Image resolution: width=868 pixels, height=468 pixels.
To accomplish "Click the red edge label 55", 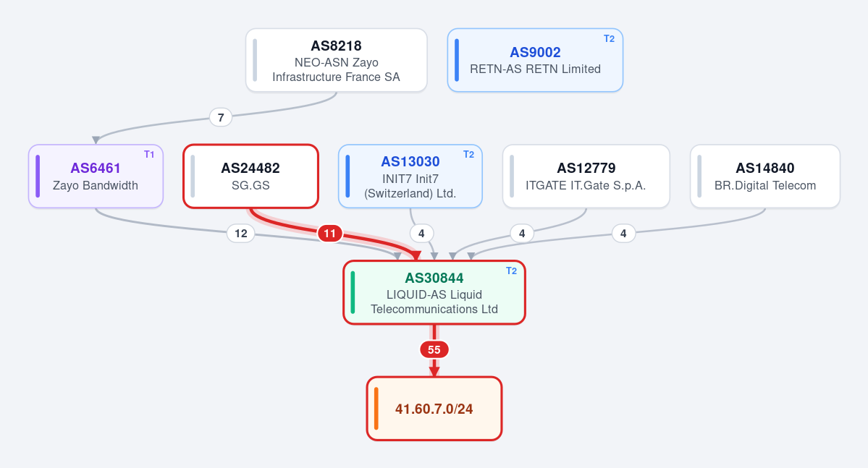I will click(x=434, y=349).
